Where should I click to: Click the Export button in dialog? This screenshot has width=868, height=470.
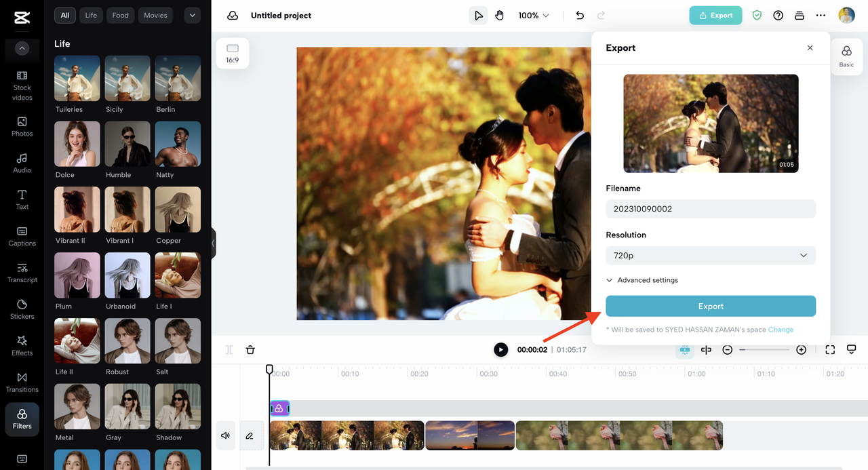point(710,307)
